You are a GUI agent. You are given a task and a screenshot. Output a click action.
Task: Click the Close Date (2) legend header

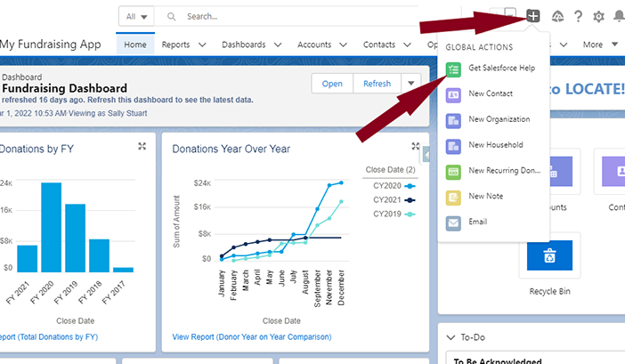390,170
